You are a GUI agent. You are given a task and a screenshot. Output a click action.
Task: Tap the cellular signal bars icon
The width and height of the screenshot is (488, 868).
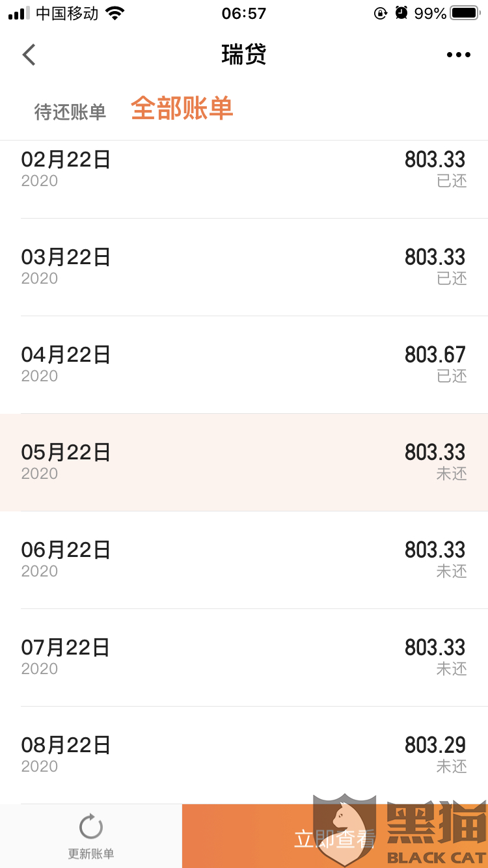pyautogui.click(x=19, y=14)
